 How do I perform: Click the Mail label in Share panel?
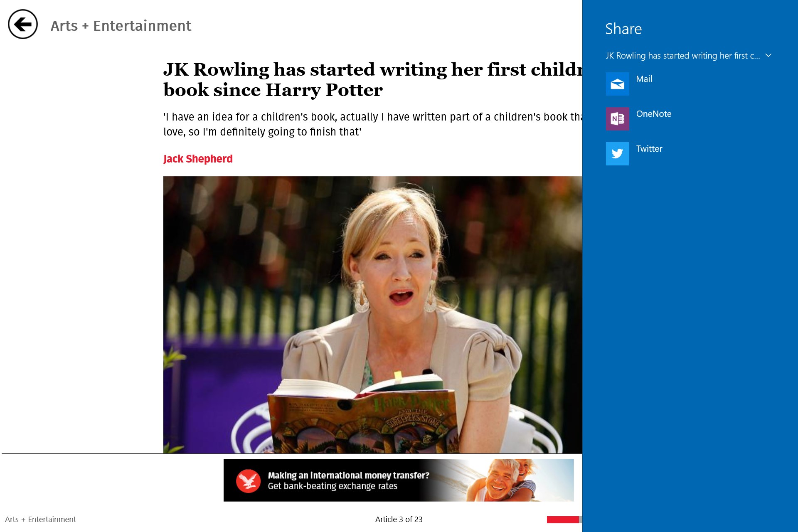click(x=644, y=79)
